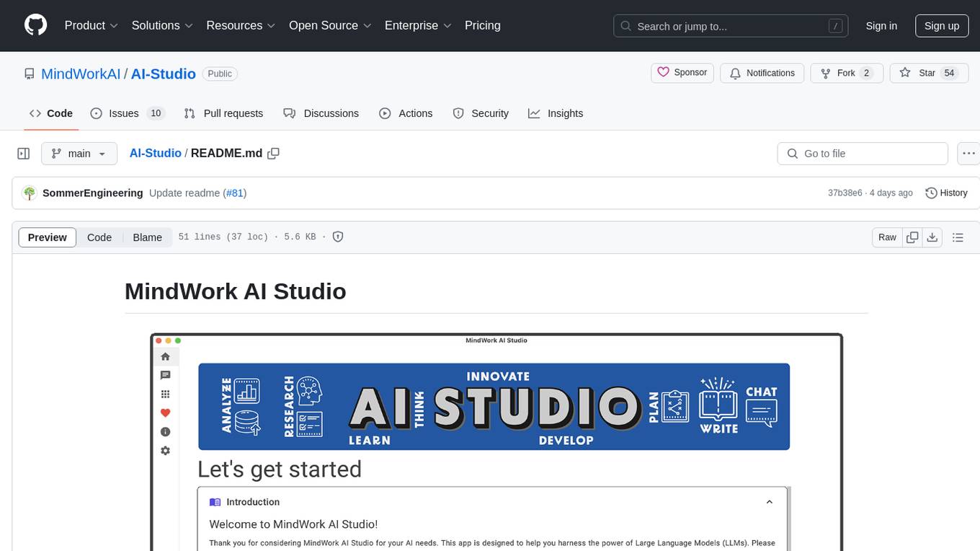Click the info icon in app sidebar

click(165, 432)
